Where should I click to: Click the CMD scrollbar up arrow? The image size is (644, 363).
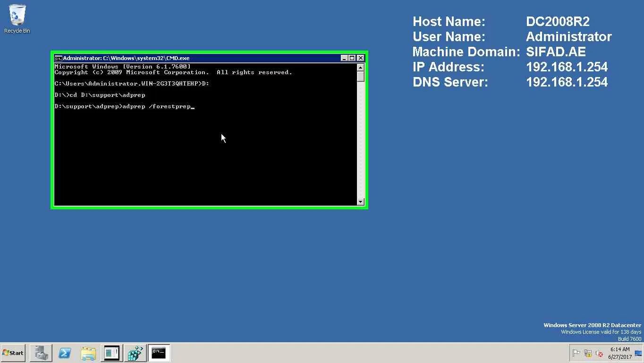(x=361, y=67)
